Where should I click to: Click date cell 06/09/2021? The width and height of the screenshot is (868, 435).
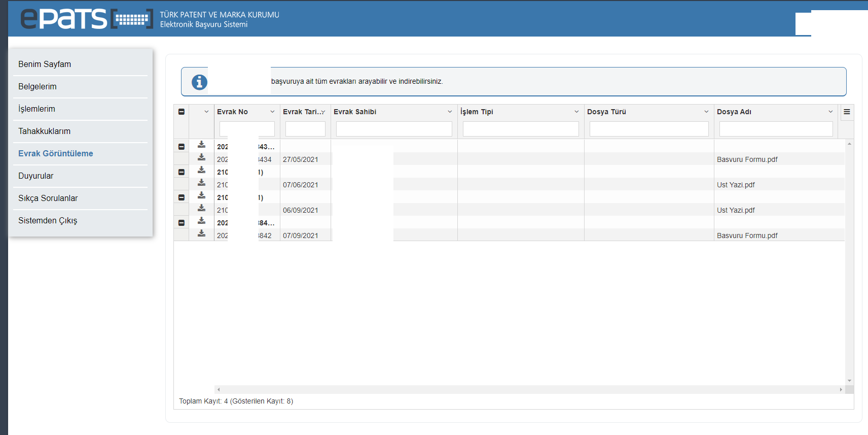pos(301,210)
